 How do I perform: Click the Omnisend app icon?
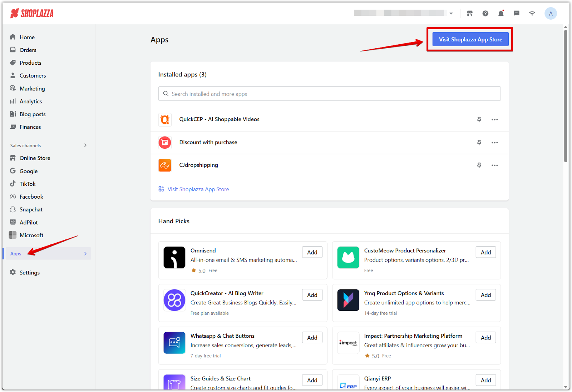[x=174, y=257]
